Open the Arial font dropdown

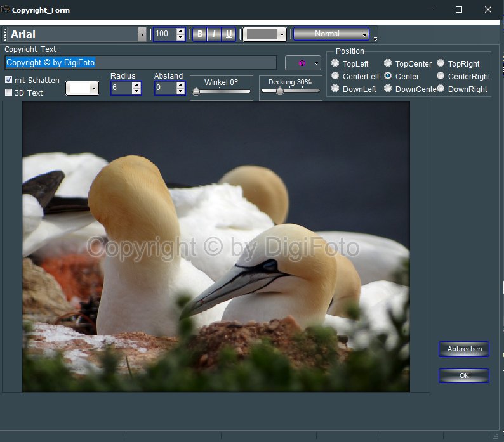coord(142,34)
